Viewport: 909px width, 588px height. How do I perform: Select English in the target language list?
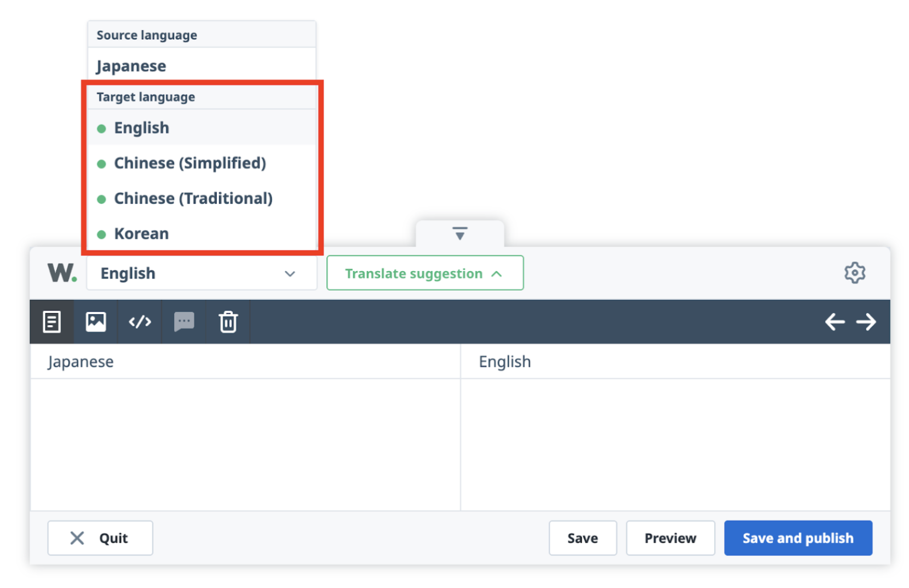coord(141,128)
